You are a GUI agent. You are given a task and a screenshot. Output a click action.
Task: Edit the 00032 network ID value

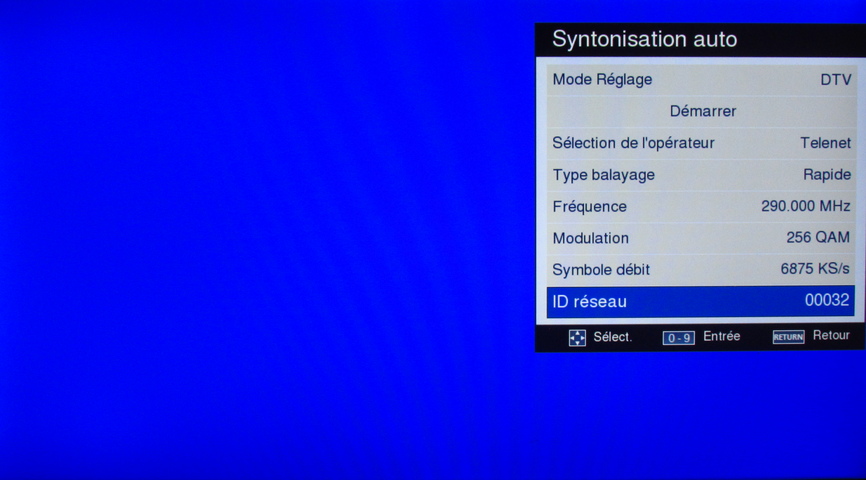coord(827,300)
